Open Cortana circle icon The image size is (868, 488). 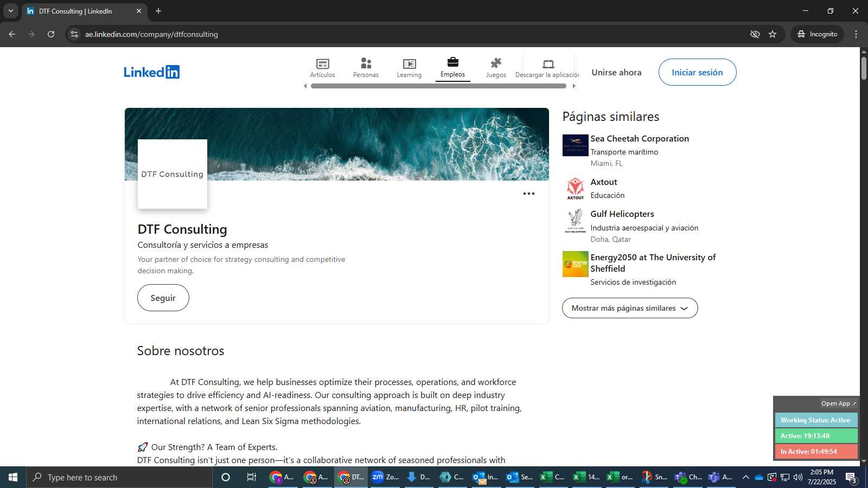(x=226, y=477)
